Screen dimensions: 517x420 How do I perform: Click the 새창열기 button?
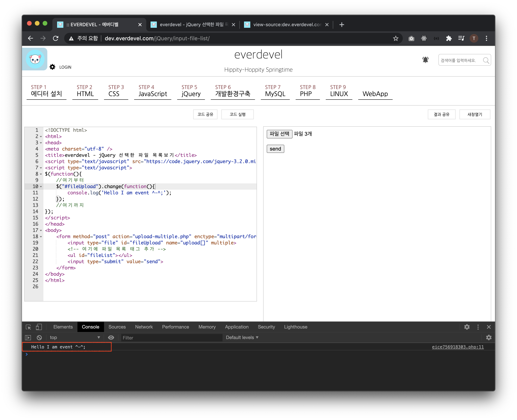tap(475, 114)
